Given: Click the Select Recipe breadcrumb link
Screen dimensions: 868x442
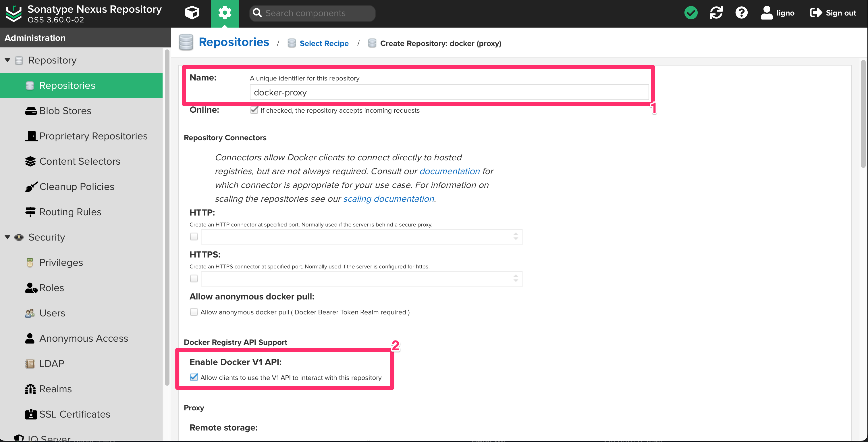Looking at the screenshot, I should point(324,43).
